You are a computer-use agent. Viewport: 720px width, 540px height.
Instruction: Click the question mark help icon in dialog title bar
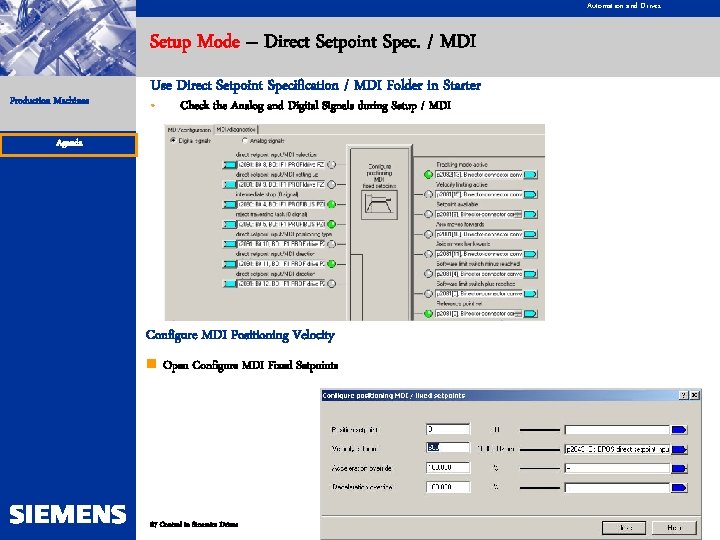coord(684,395)
